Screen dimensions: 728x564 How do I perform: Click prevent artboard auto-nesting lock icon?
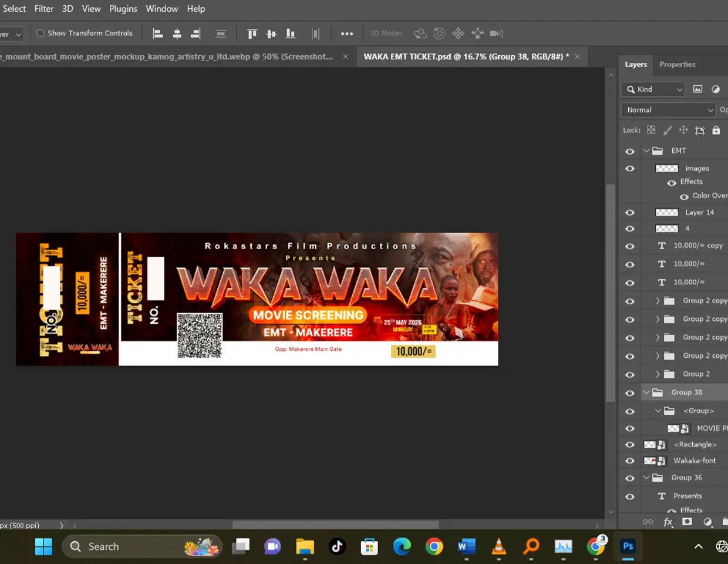[x=700, y=130]
